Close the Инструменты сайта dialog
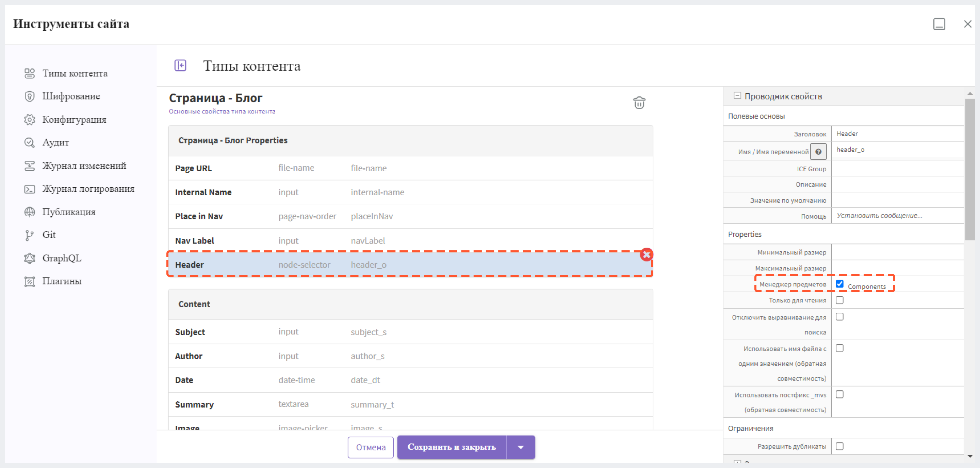The height and width of the screenshot is (468, 980). click(x=967, y=24)
